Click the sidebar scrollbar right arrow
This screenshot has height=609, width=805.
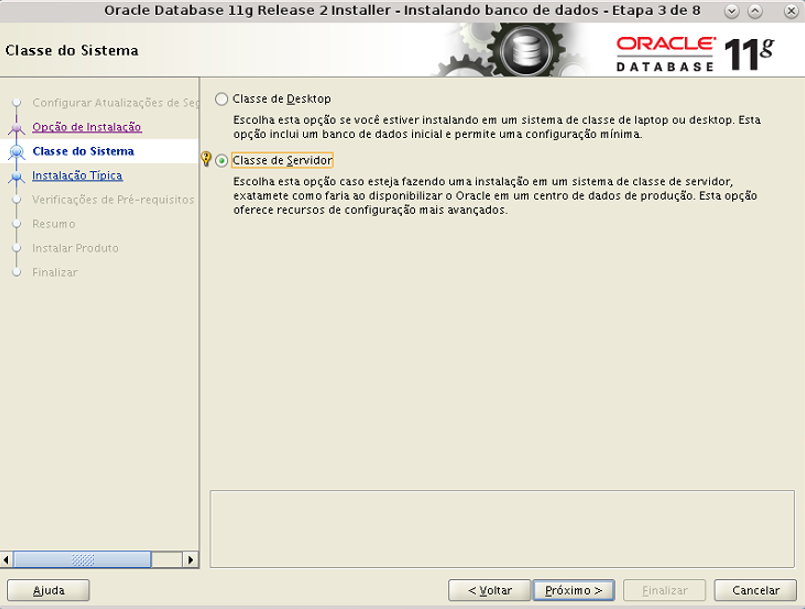pyautogui.click(x=190, y=559)
